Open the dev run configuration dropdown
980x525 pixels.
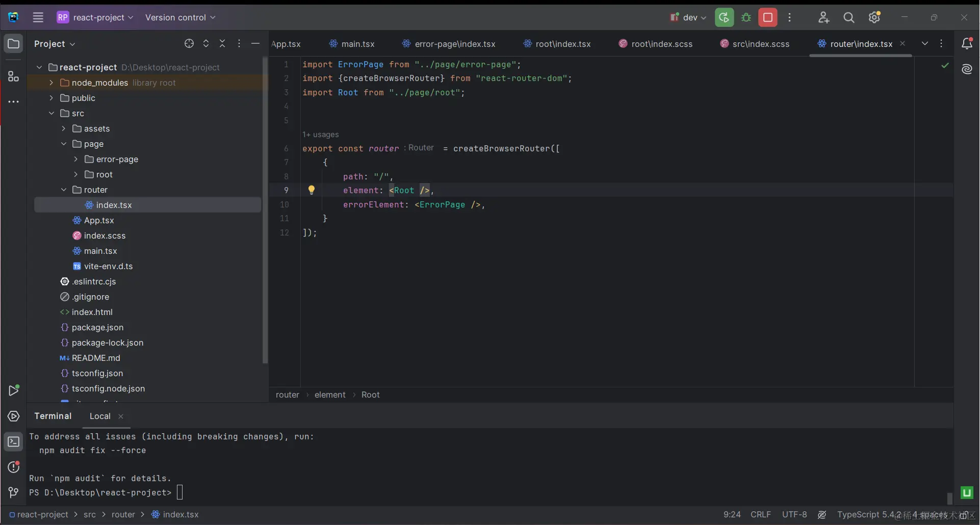(688, 17)
